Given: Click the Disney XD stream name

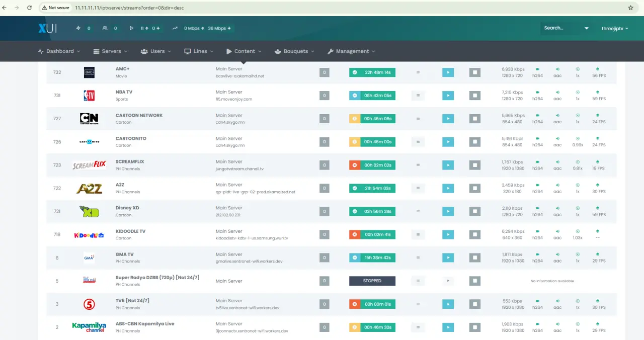Looking at the screenshot, I should coord(127,208).
